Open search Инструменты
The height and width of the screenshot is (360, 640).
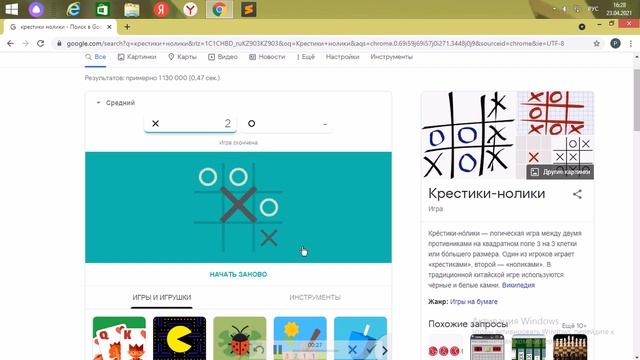(x=391, y=57)
